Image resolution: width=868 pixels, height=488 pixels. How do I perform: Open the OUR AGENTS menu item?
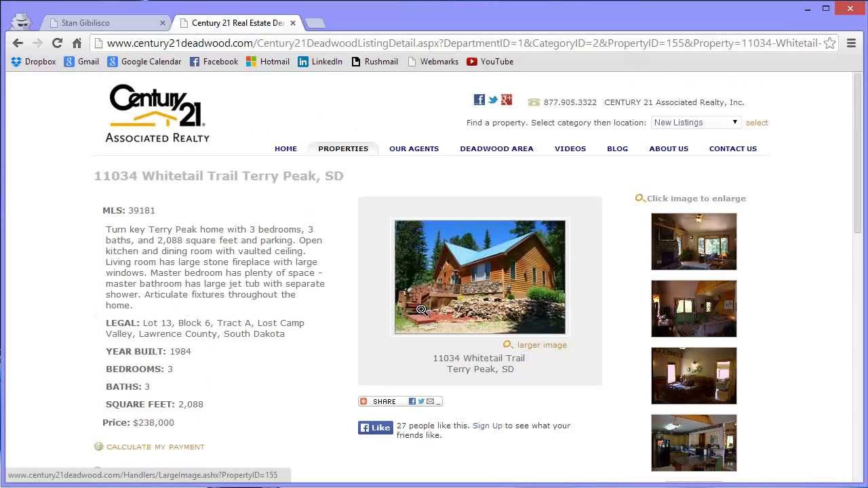(x=414, y=148)
